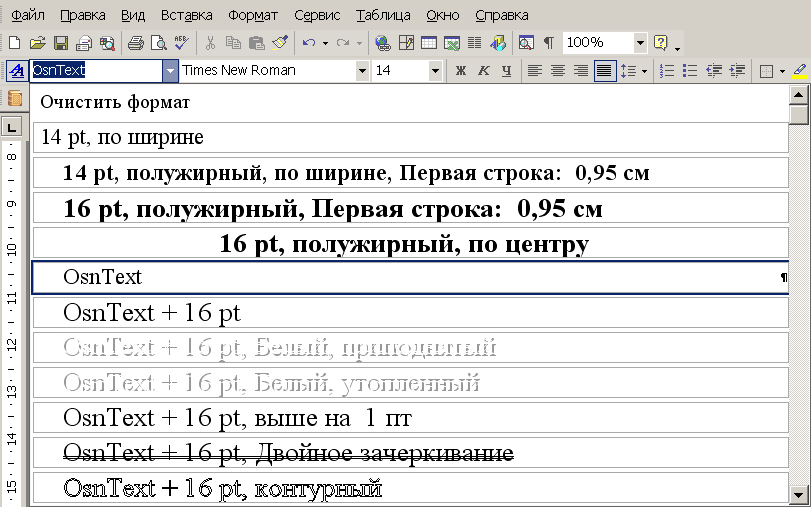This screenshot has height=507, width=811.
Task: Cut selection with scissors icon
Action: click(x=210, y=43)
